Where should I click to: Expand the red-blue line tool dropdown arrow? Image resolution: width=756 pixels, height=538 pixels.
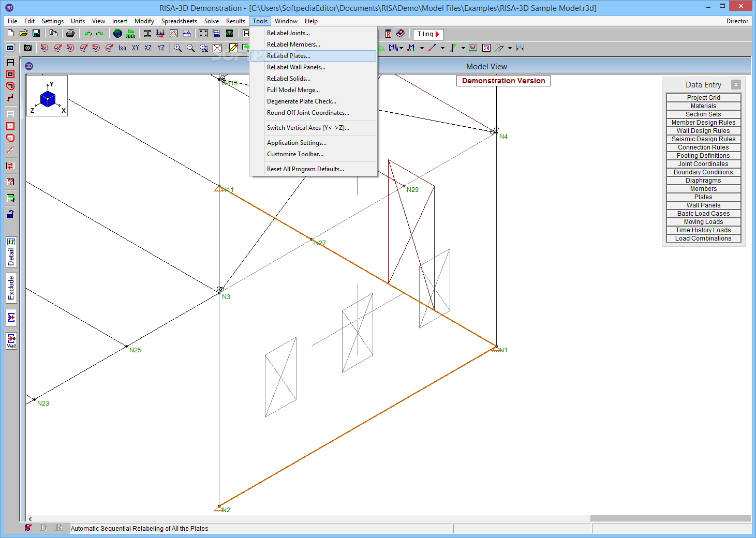point(442,48)
